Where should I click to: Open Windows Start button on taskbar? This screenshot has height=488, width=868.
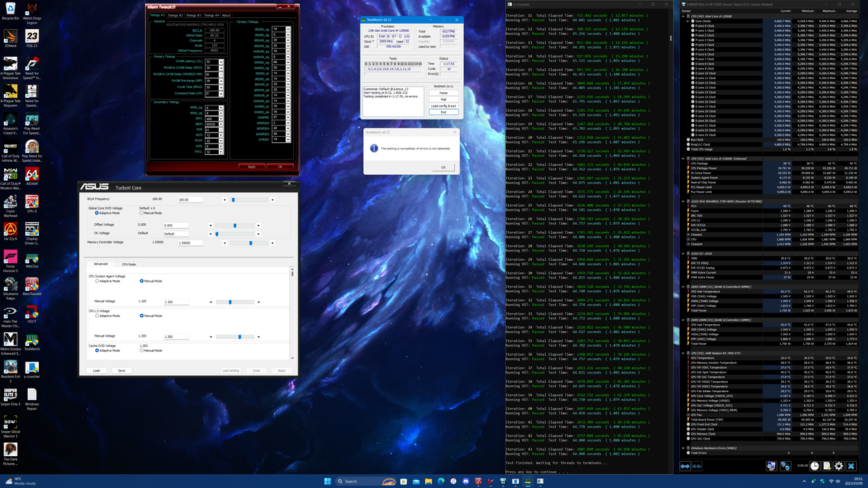(327, 481)
